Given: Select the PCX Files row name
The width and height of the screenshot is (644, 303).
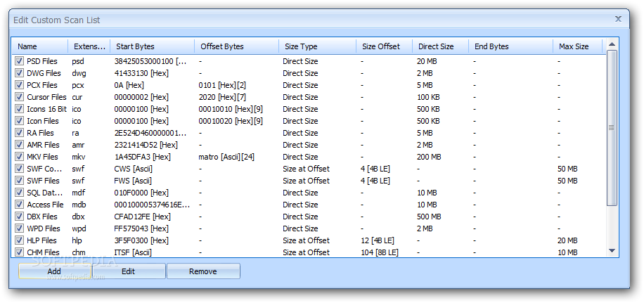Looking at the screenshot, I should pyautogui.click(x=42, y=85).
